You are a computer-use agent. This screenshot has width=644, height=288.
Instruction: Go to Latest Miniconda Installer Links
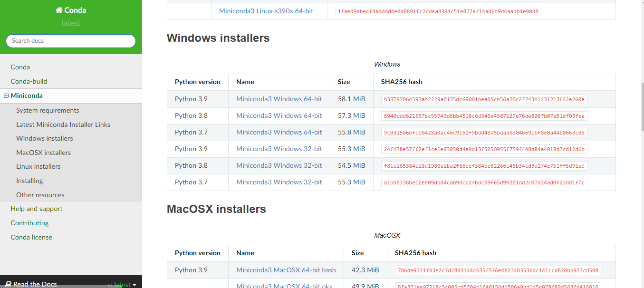(x=63, y=125)
